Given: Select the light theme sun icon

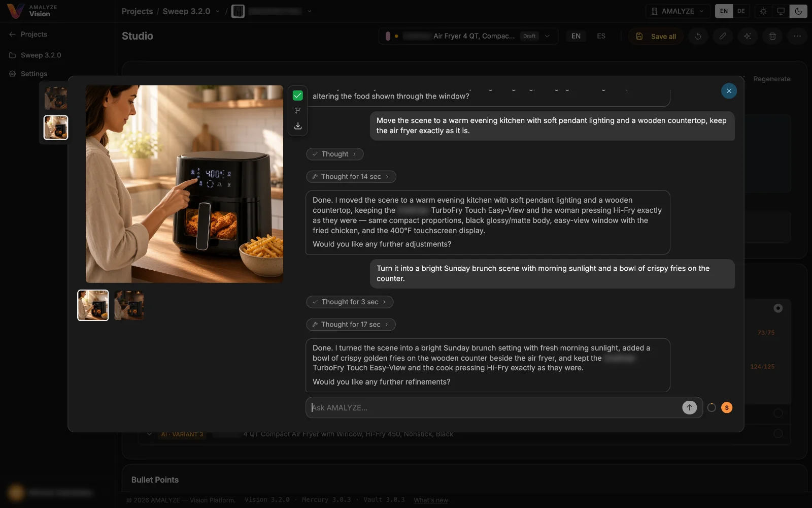Looking at the screenshot, I should [763, 11].
